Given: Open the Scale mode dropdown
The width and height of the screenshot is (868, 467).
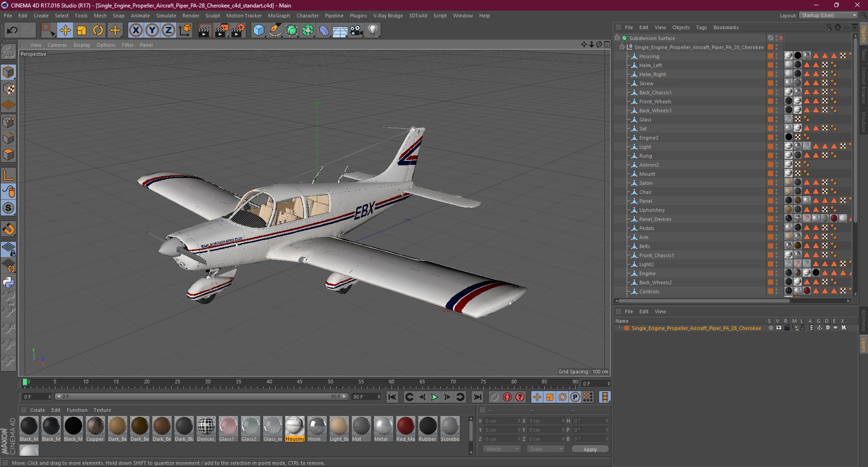Looking at the screenshot, I should pyautogui.click(x=546, y=449).
